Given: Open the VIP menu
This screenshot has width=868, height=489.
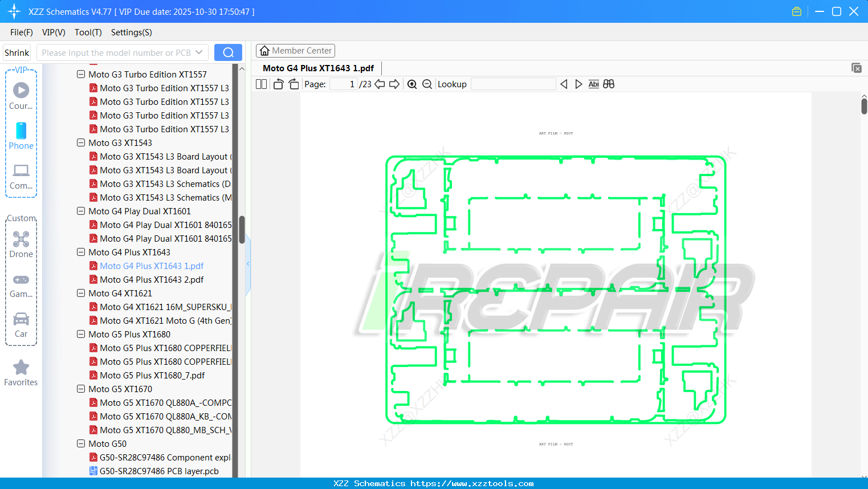Looking at the screenshot, I should coord(53,32).
